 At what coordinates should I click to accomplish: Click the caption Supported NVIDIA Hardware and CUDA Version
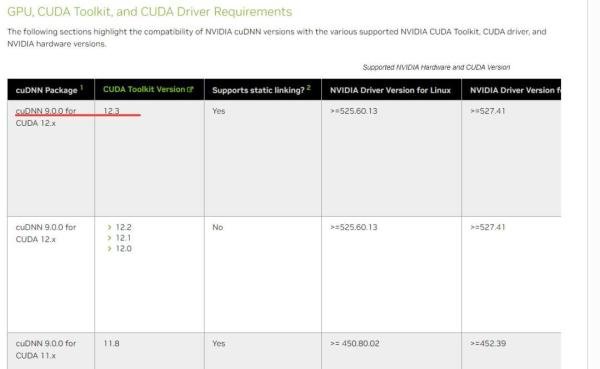(436, 67)
